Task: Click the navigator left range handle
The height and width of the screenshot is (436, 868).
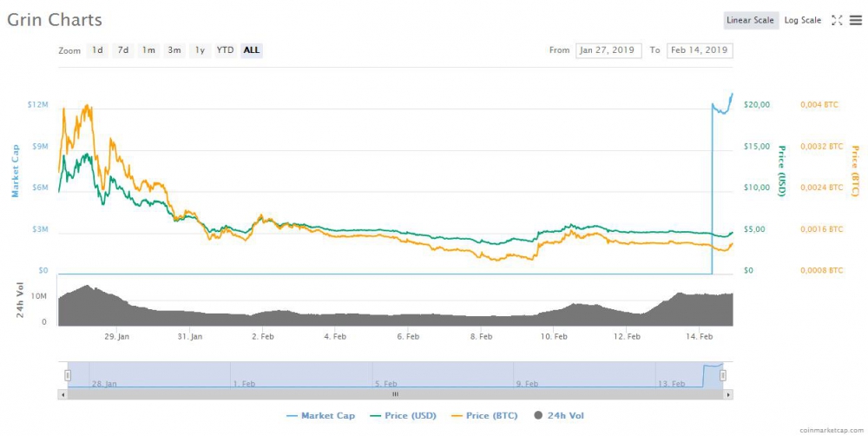Action: 68,375
